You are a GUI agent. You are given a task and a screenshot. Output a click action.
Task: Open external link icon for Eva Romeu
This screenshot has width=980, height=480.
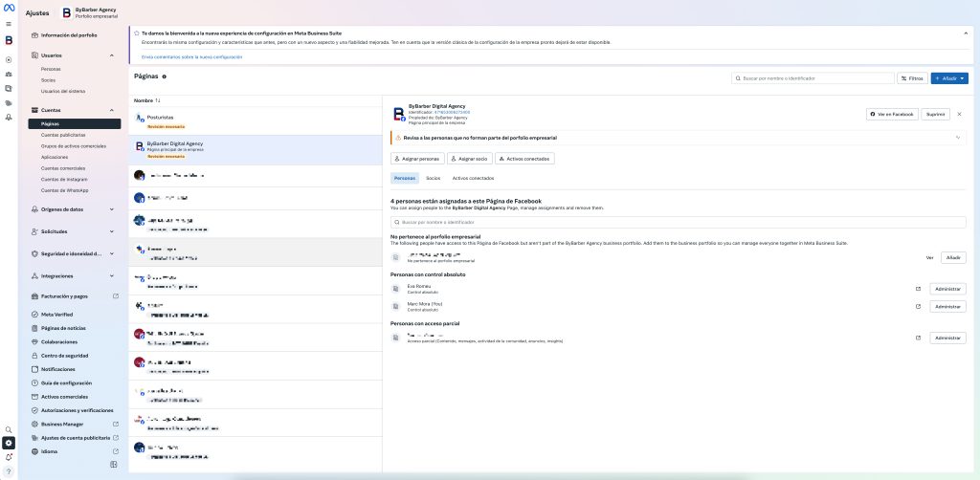[x=918, y=289]
